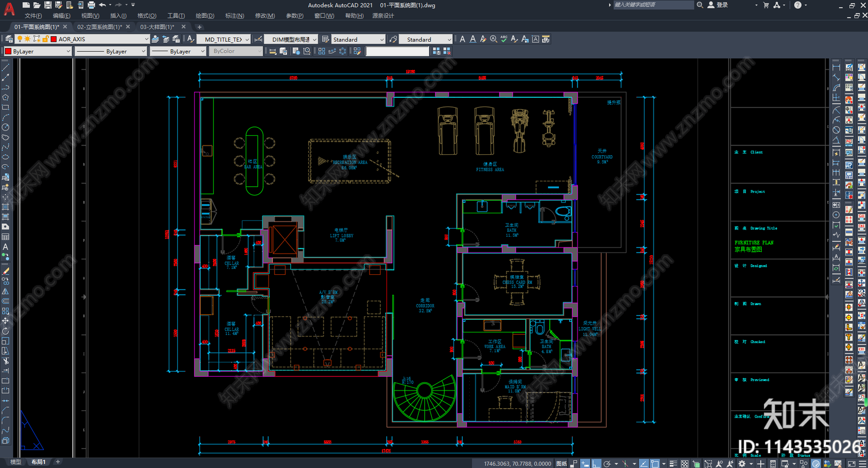Open the MD_TITLE_TEX text style dropdown

click(x=247, y=39)
